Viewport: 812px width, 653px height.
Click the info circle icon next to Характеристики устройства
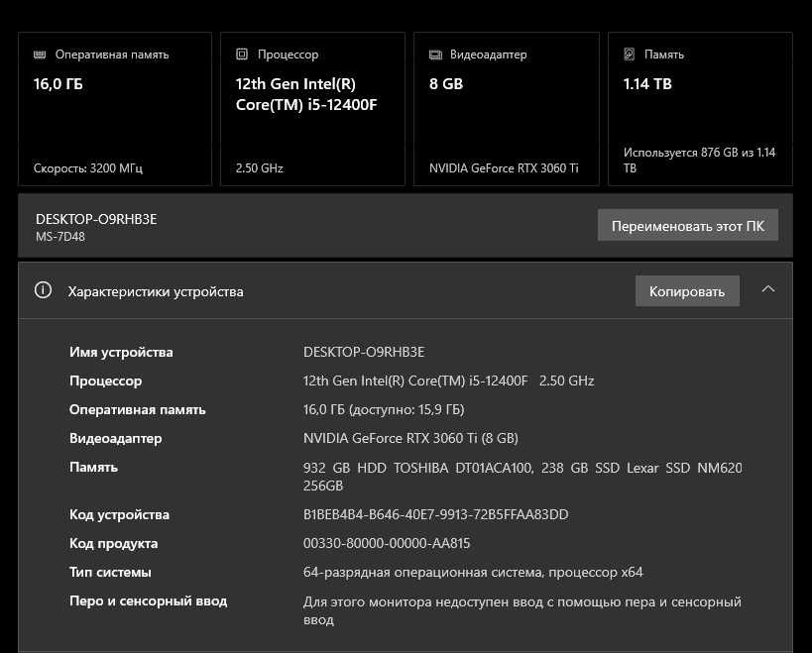(43, 290)
